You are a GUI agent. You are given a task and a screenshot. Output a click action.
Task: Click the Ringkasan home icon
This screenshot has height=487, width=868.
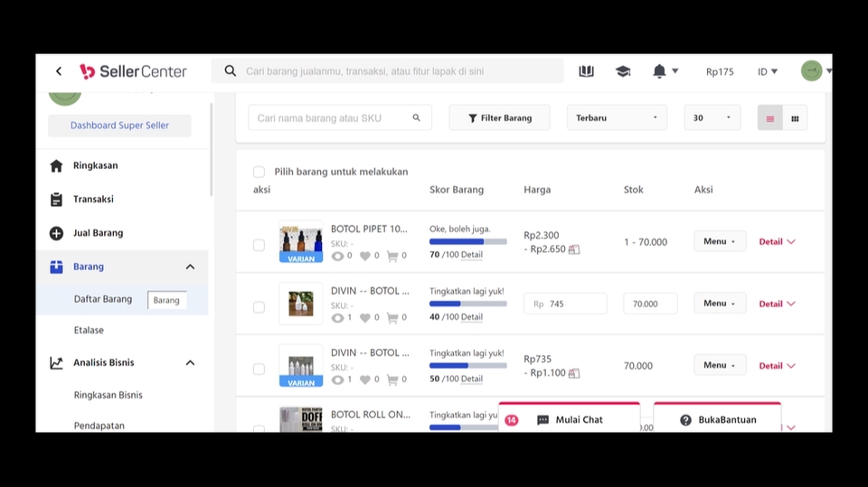pyautogui.click(x=56, y=165)
